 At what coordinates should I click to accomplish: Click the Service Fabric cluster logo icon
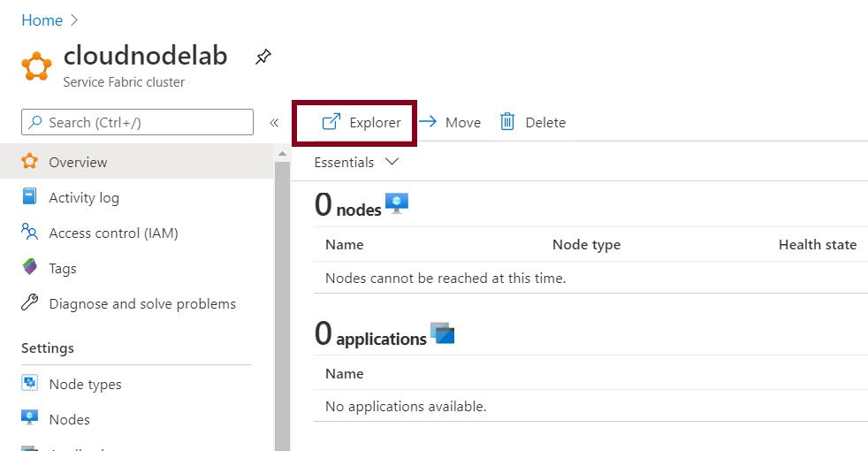36,66
